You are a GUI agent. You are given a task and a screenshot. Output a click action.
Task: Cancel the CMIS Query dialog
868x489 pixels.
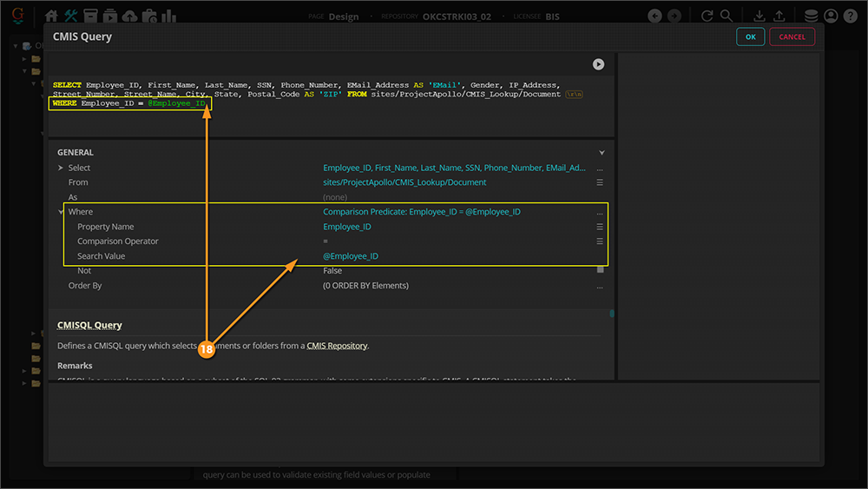[x=792, y=36]
